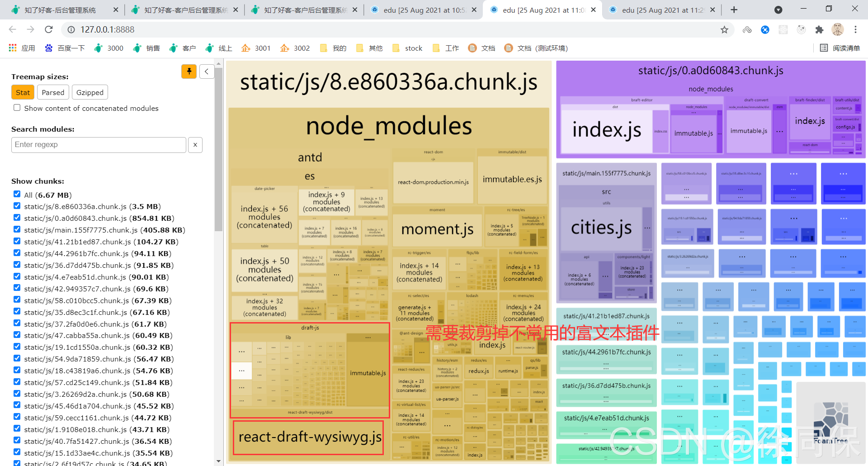
Task: Open the 工作 bookmark folder
Action: 446,48
